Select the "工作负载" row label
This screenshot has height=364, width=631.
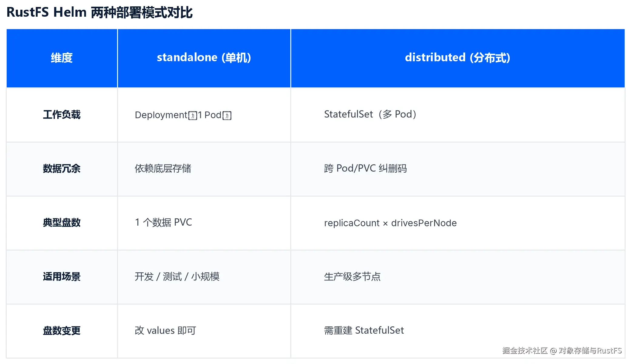(62, 115)
